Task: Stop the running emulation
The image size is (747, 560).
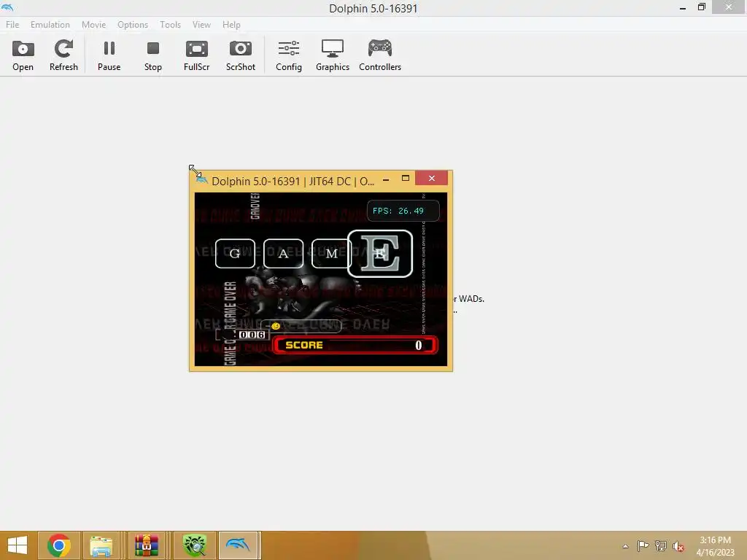Action: pos(153,55)
